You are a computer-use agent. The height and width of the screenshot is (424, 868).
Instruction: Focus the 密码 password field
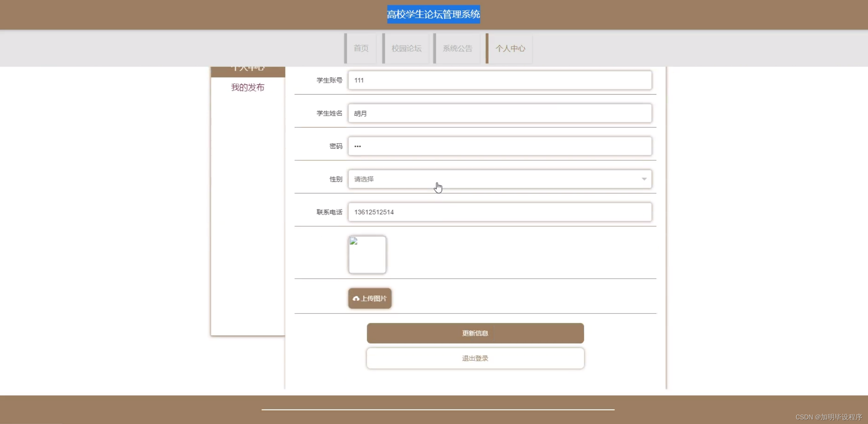click(x=500, y=146)
